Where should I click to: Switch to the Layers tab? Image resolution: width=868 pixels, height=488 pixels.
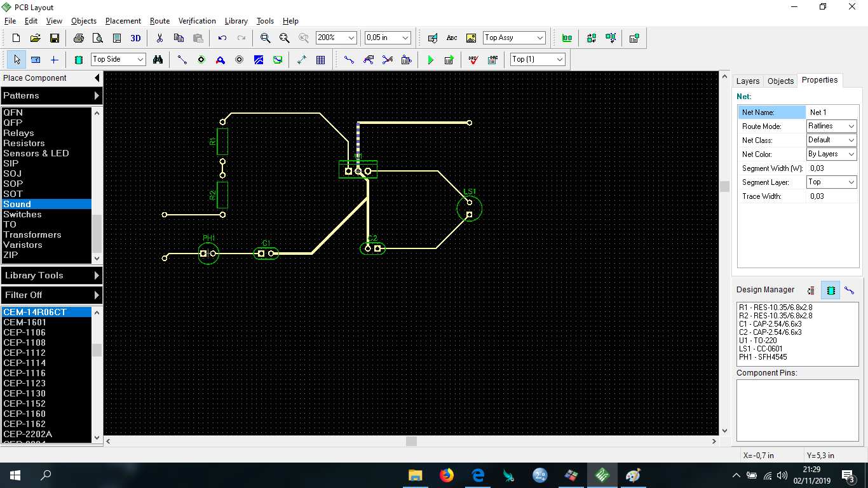click(x=747, y=81)
